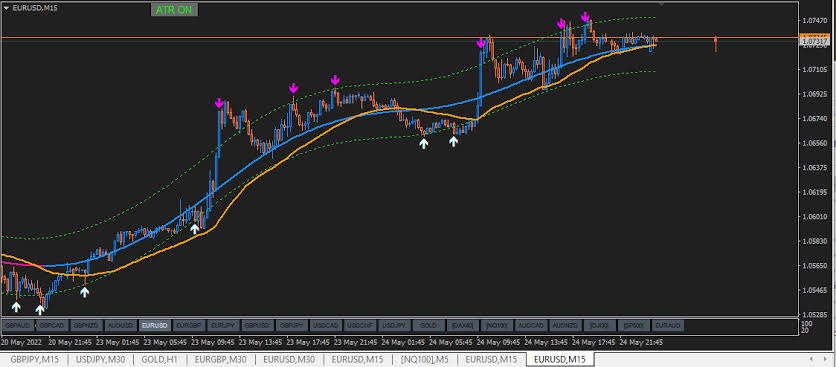Switch to the GBPJPY,M15 chart tab

[34, 360]
